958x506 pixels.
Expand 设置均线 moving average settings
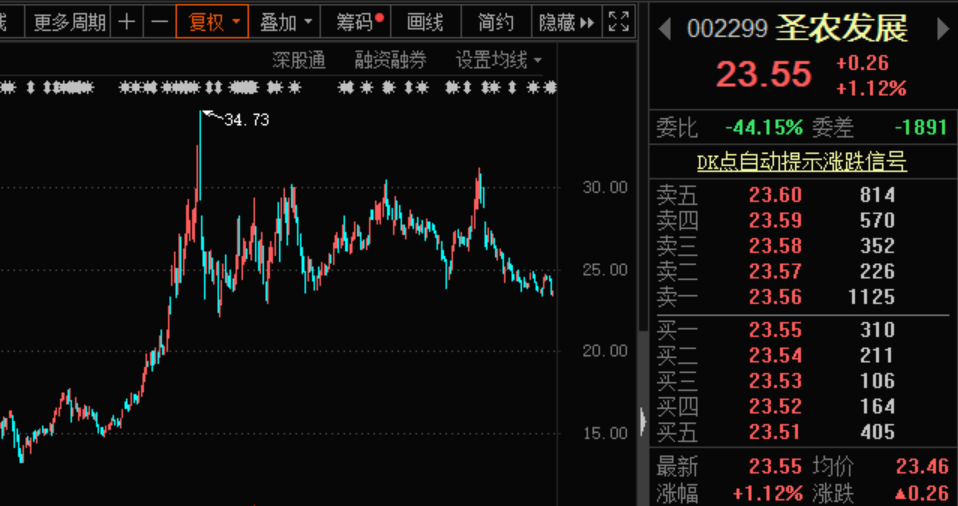point(499,60)
